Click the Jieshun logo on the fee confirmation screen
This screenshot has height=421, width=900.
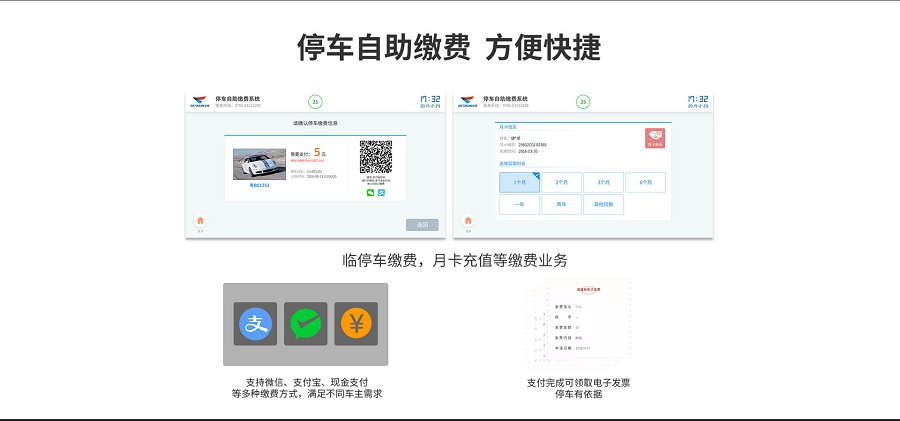(199, 102)
